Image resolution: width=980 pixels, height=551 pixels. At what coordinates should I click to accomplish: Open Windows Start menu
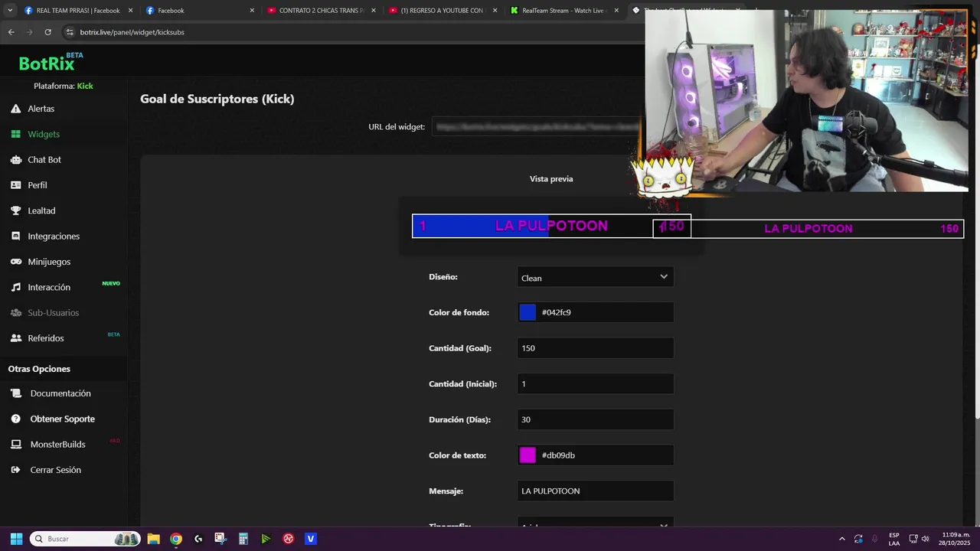16,539
